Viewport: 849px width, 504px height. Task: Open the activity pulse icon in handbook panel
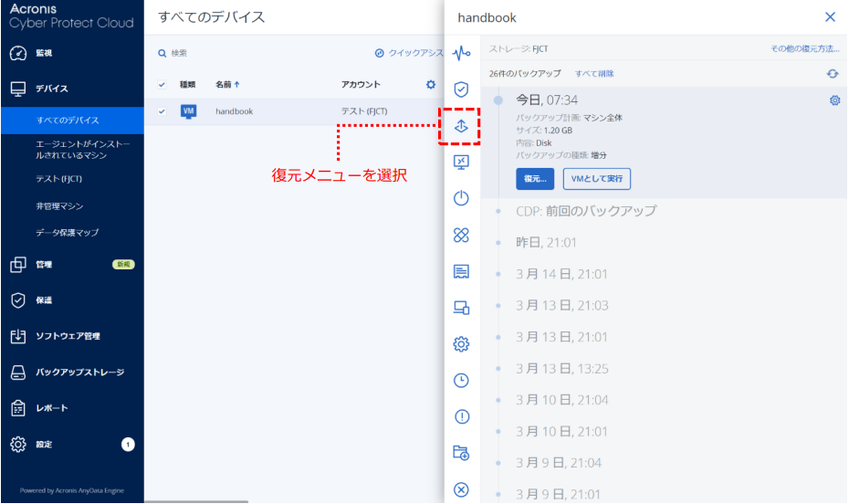pyautogui.click(x=461, y=53)
